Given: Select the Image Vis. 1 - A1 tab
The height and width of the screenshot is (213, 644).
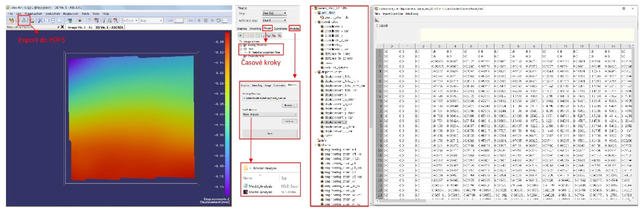Looking at the screenshot, I should [x=80, y=27].
